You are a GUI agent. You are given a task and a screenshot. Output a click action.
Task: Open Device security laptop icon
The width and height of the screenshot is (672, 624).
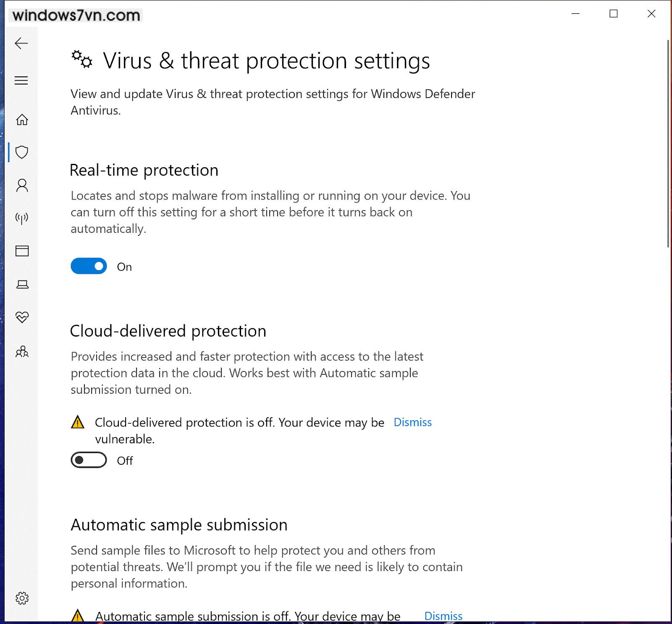(x=22, y=284)
